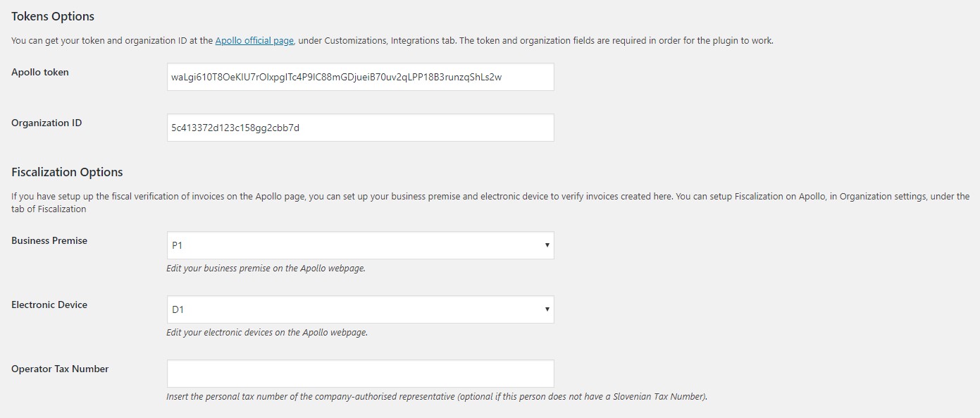Click the Organization ID label
The width and height of the screenshot is (980, 418).
(x=46, y=123)
